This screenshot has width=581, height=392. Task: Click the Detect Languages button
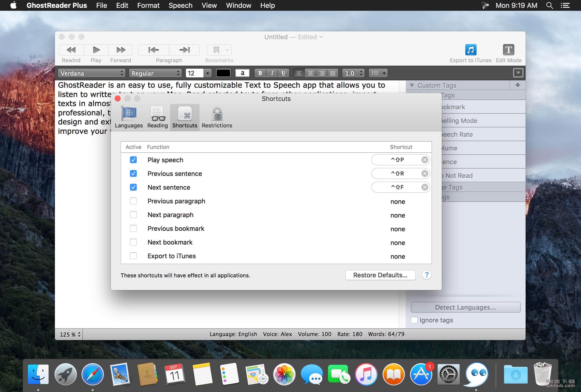tap(466, 307)
